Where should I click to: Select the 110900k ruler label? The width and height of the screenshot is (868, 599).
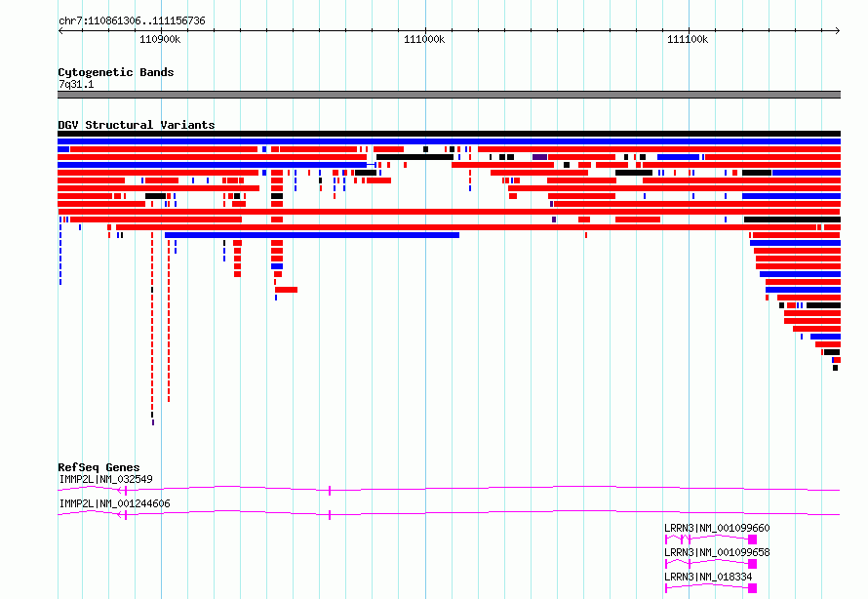tap(160, 40)
